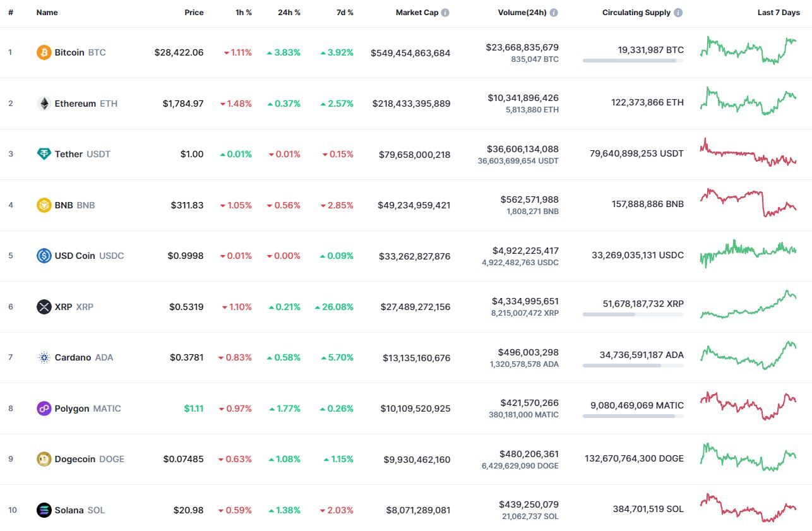Click the Dogecoin logo icon
812x531 pixels.
pos(44,459)
